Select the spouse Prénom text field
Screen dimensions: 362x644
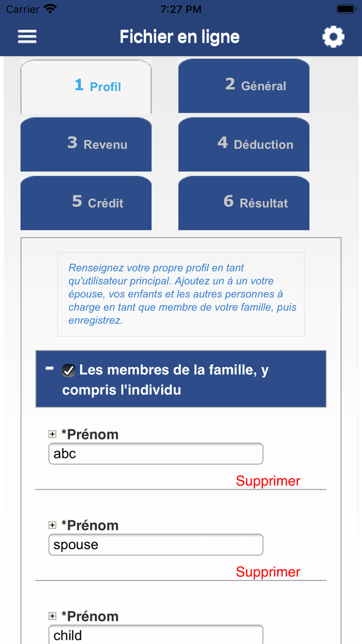pos(155,544)
